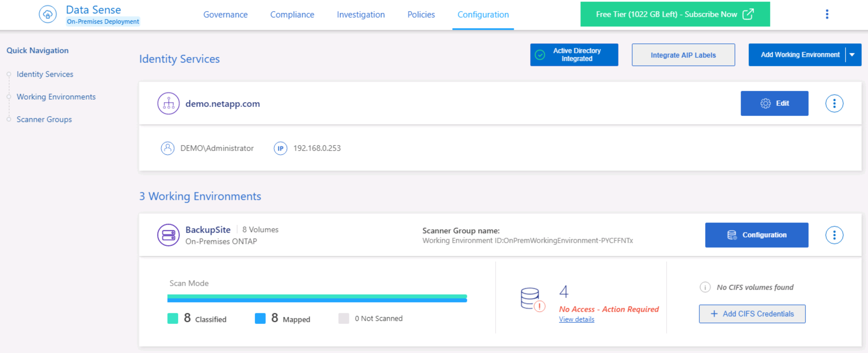The height and width of the screenshot is (353, 868).
Task: Click Add CIFS Credentials button
Action: (x=752, y=314)
